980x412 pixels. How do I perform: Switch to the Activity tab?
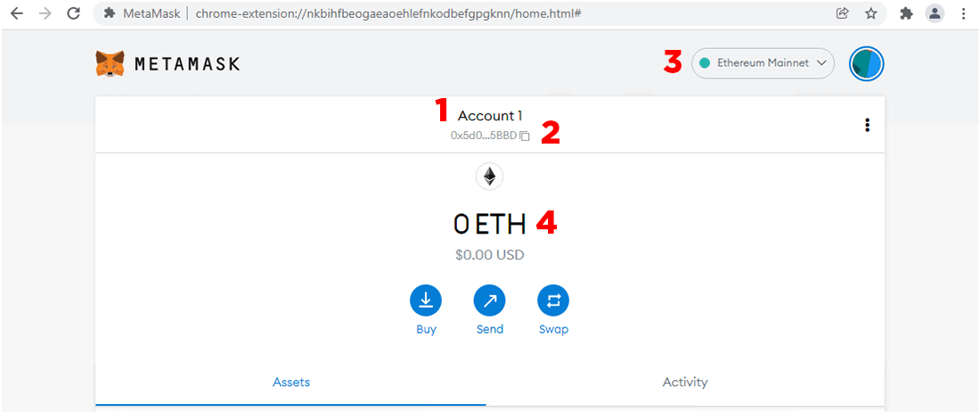685,382
